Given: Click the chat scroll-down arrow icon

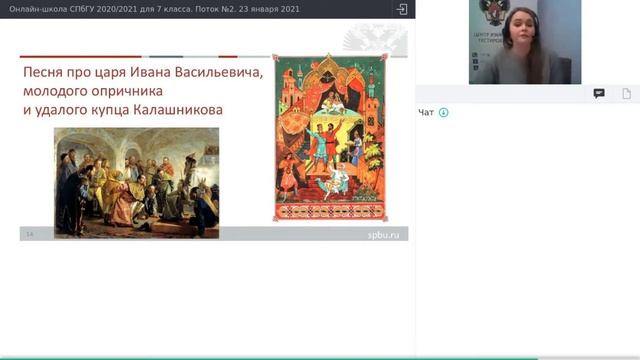Looking at the screenshot, I should point(443,112).
